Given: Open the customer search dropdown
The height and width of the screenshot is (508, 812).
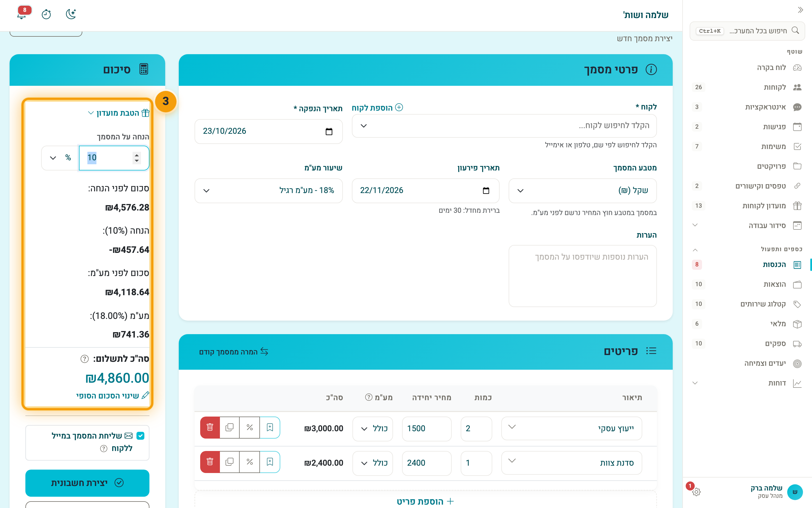Looking at the screenshot, I should pos(504,126).
